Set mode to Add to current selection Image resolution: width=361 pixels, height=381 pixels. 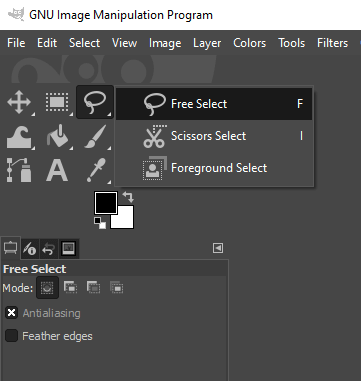(70, 287)
